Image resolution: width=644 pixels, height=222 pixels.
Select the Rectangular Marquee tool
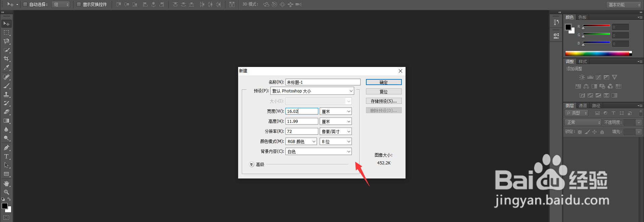click(x=6, y=32)
